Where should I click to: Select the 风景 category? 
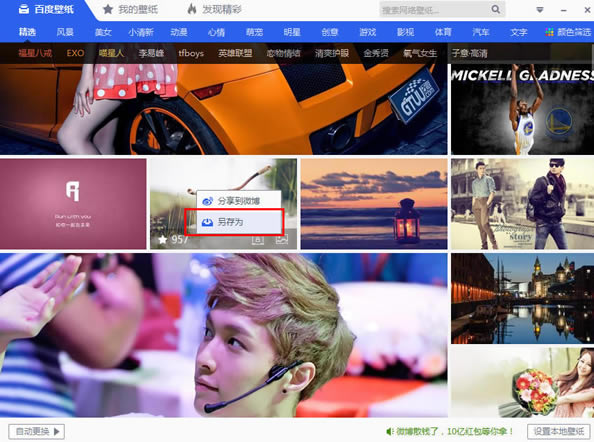point(65,32)
